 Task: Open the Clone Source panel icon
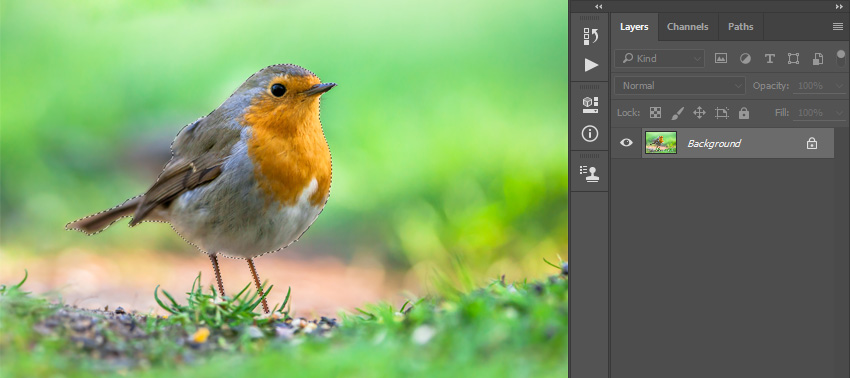coord(590,174)
